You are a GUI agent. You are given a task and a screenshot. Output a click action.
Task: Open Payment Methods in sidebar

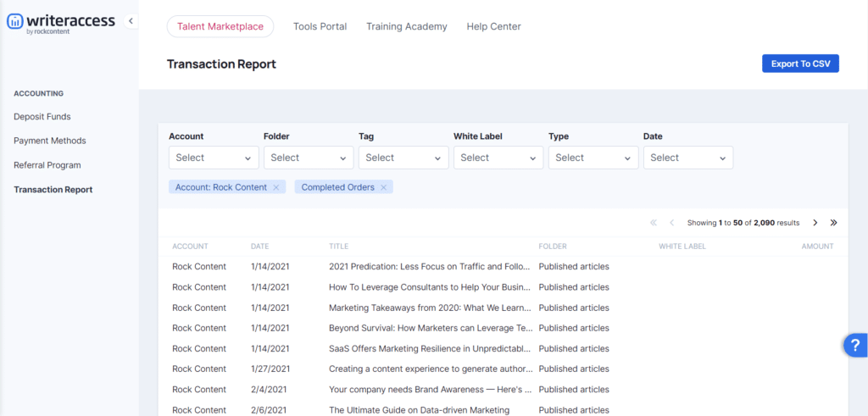(x=50, y=141)
